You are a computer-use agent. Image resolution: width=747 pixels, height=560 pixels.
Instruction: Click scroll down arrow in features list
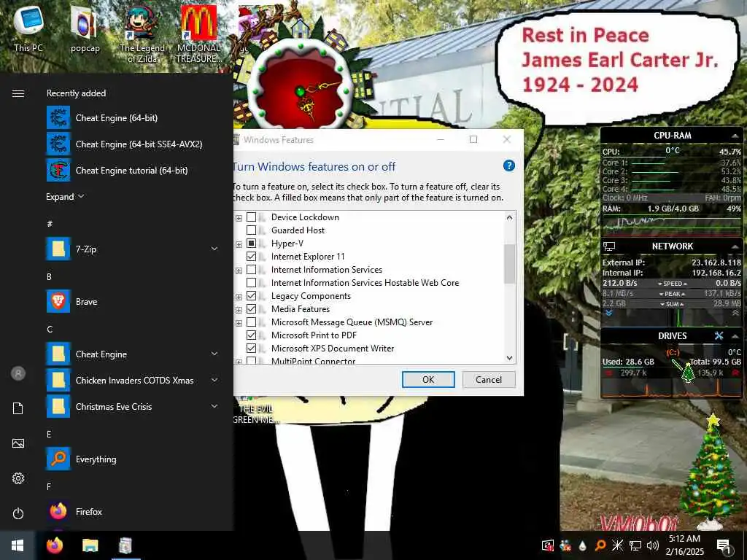[509, 357]
